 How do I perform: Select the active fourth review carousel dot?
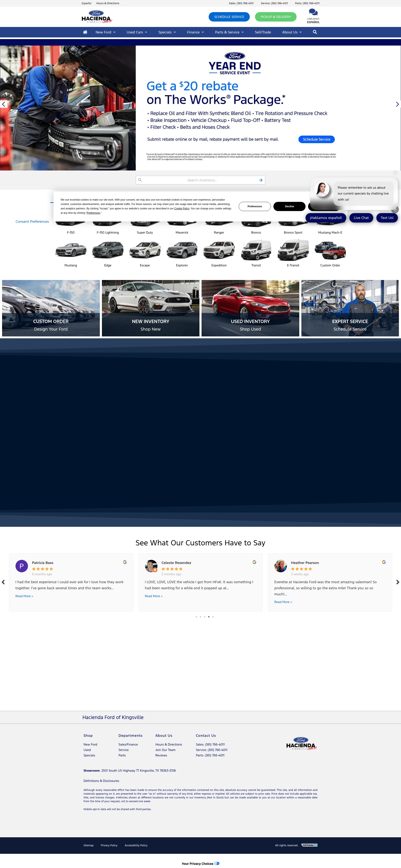[209, 617]
